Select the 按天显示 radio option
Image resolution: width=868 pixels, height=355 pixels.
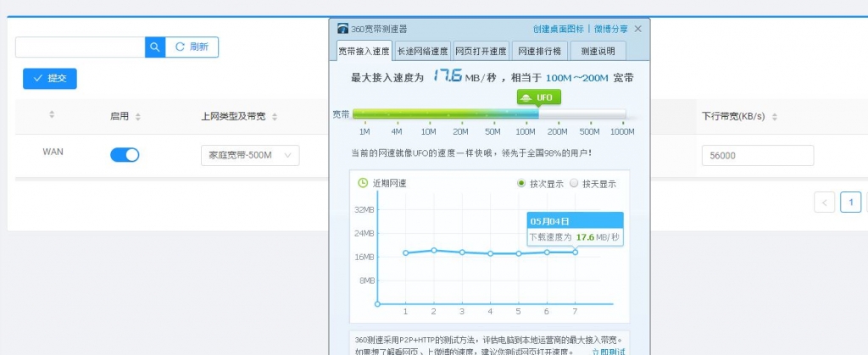(x=574, y=184)
